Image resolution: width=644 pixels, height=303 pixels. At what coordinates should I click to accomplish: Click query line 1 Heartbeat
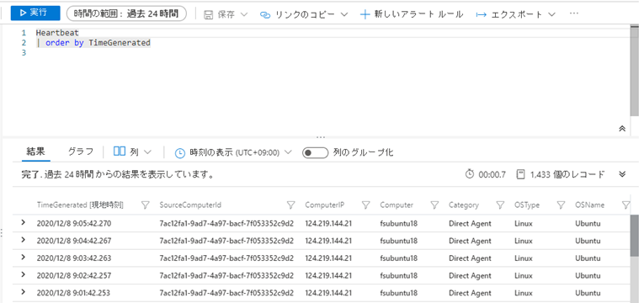(57, 33)
